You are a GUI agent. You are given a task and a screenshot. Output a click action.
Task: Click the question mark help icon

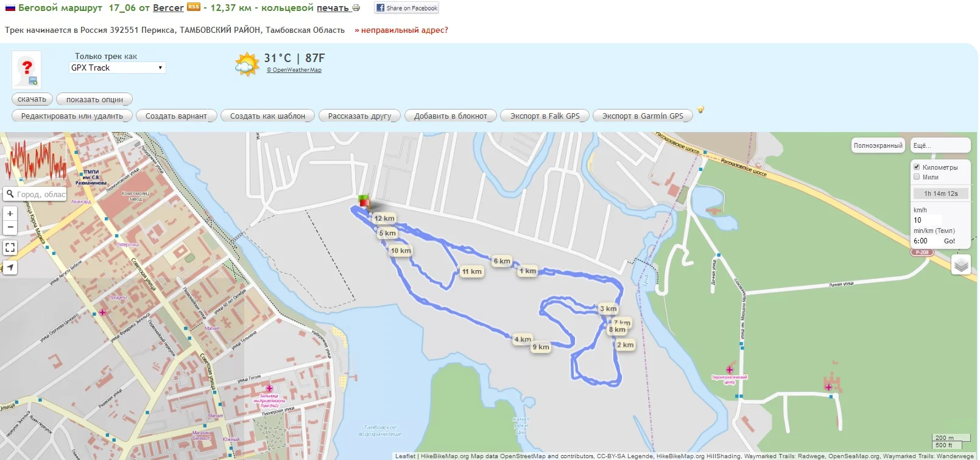tap(27, 69)
